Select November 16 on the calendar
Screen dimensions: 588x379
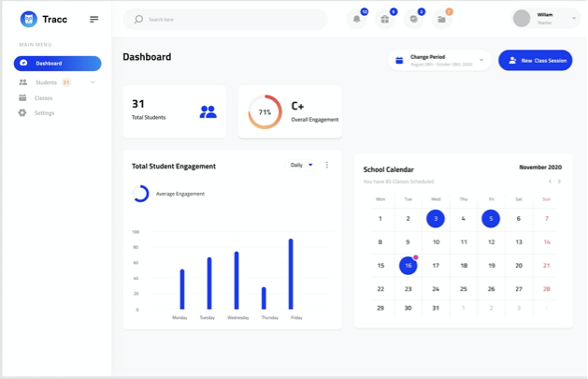[408, 265]
